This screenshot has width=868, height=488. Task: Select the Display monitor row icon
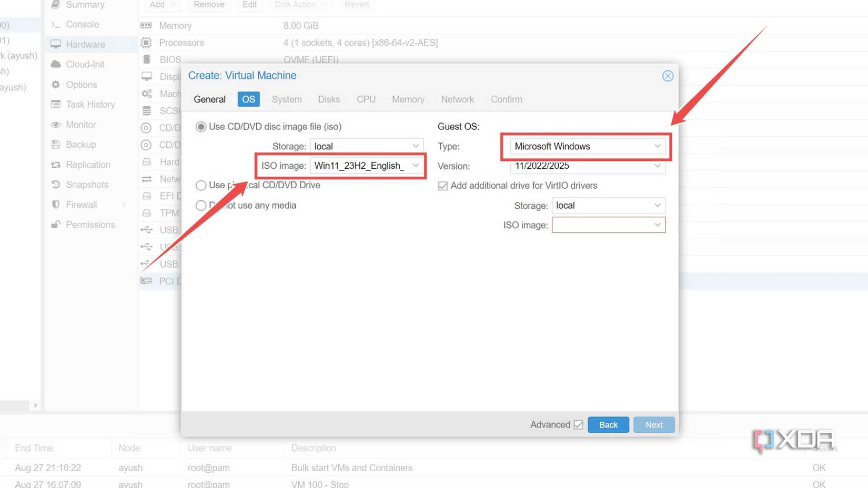click(x=147, y=77)
